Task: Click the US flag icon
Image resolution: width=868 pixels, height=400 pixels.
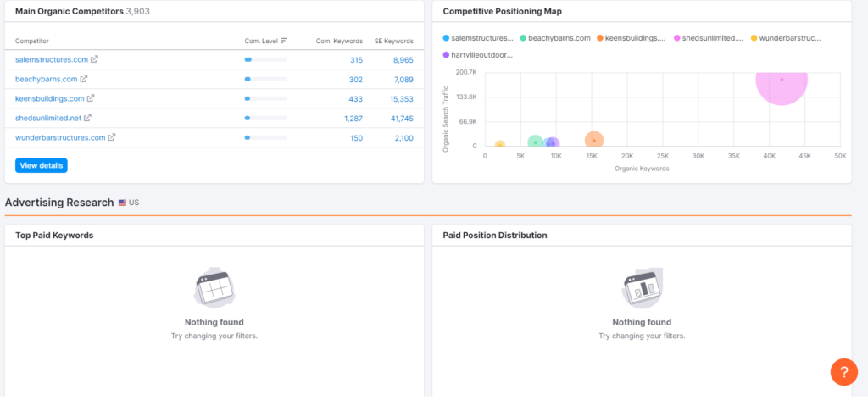Action: tap(122, 203)
